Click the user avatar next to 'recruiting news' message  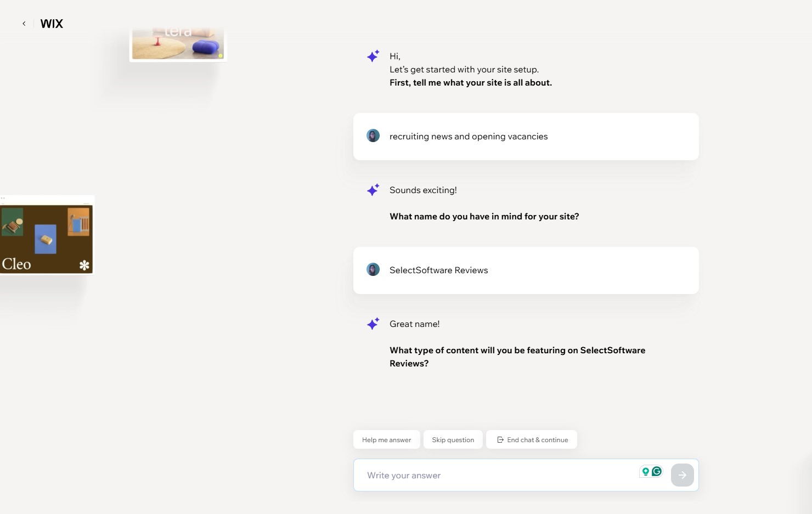(373, 135)
